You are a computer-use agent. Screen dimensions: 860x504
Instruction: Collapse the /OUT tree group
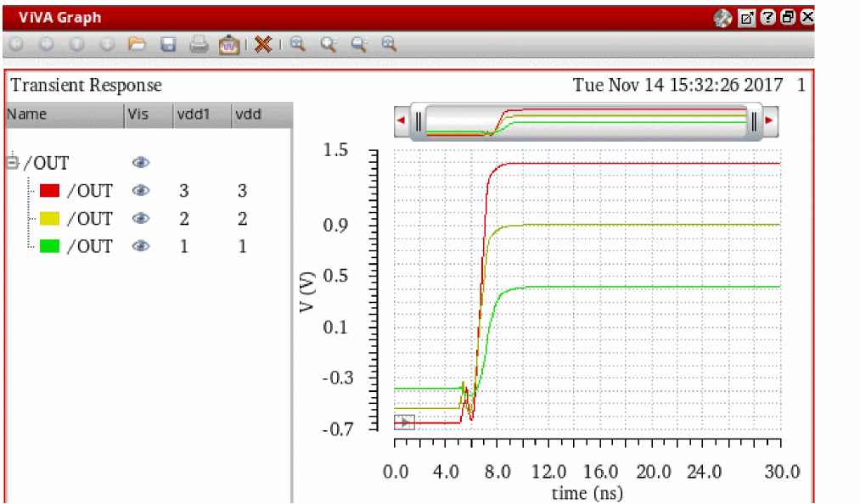point(13,162)
